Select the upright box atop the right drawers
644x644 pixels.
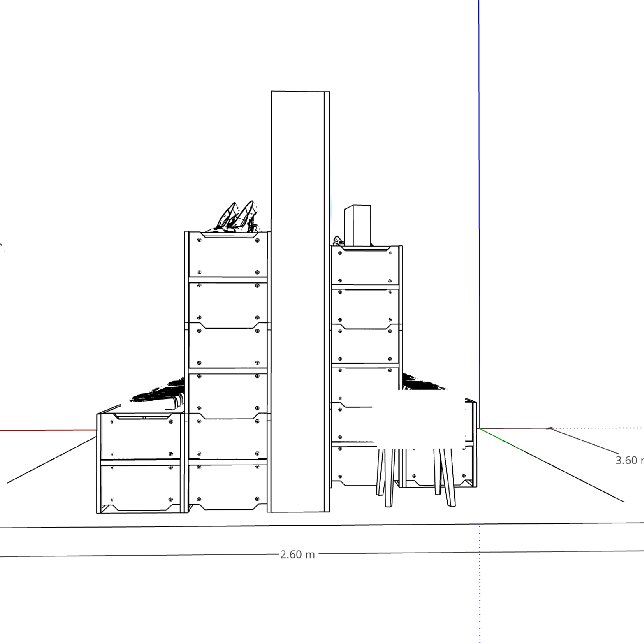pyautogui.click(x=357, y=225)
